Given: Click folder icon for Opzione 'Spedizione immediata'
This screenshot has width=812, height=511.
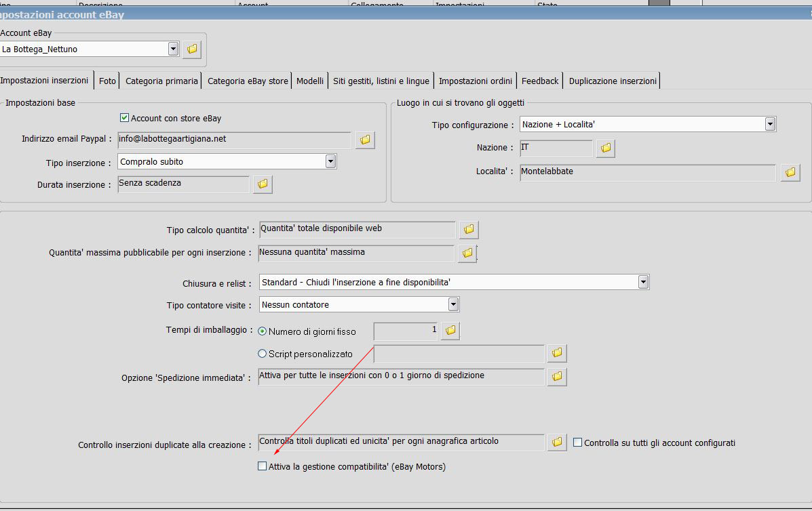Looking at the screenshot, I should (557, 377).
